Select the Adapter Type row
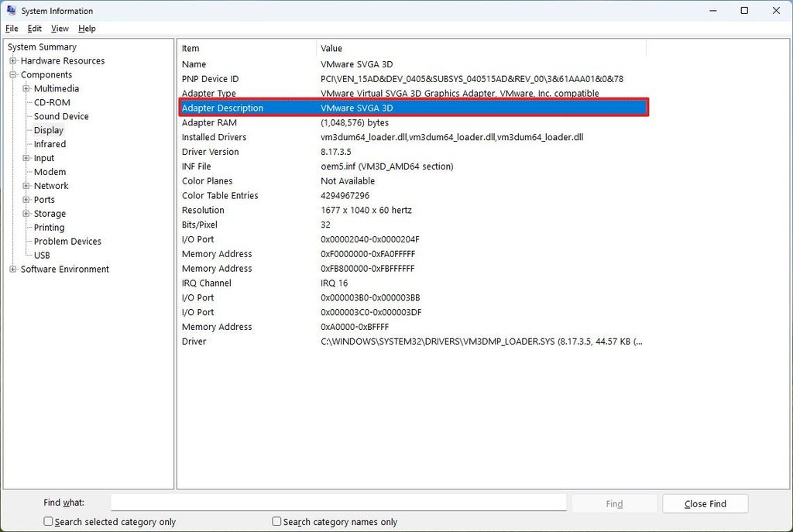 click(414, 93)
